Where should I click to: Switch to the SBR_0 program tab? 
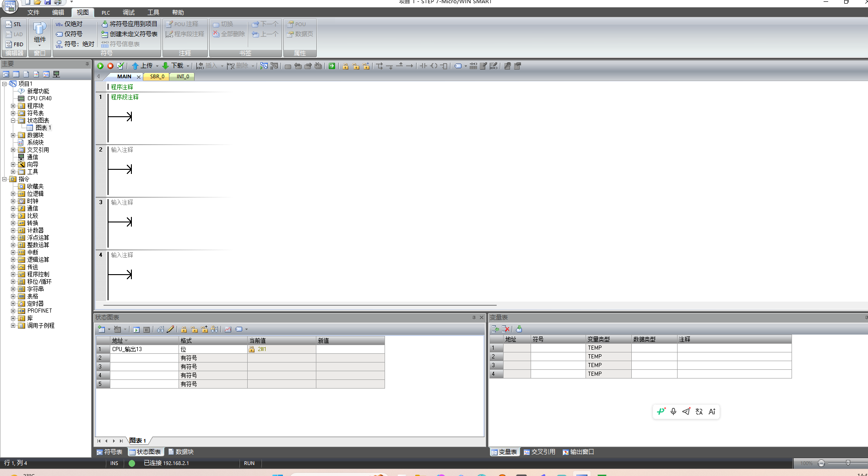[157, 77]
